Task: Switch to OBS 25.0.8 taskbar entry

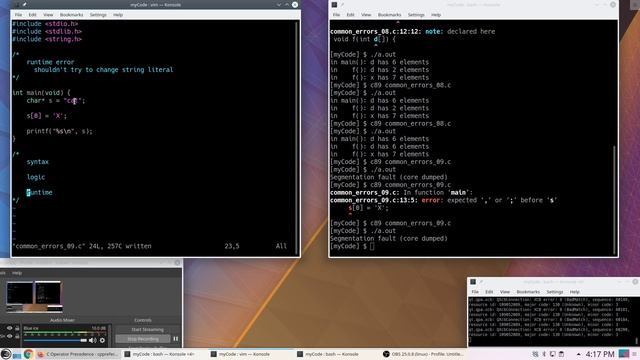Action: [423, 354]
